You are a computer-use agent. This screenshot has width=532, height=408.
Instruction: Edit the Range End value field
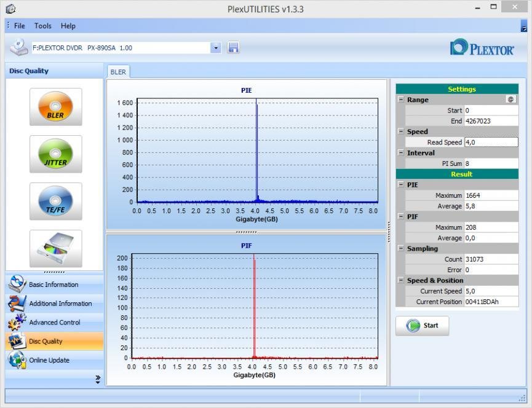pyautogui.click(x=491, y=121)
